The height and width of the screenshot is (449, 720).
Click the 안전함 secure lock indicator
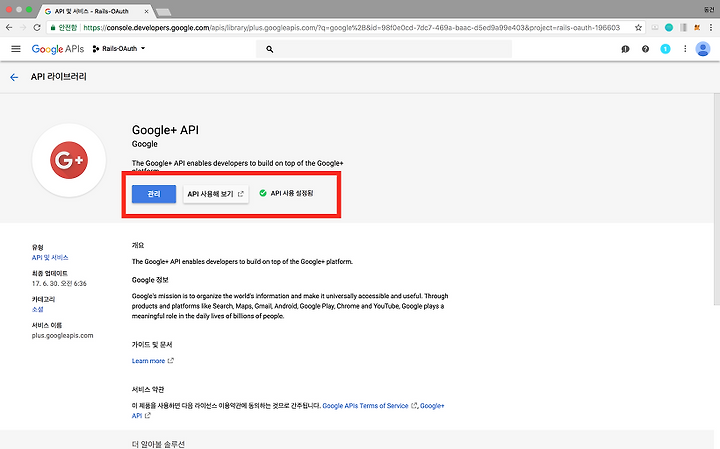(x=64, y=28)
